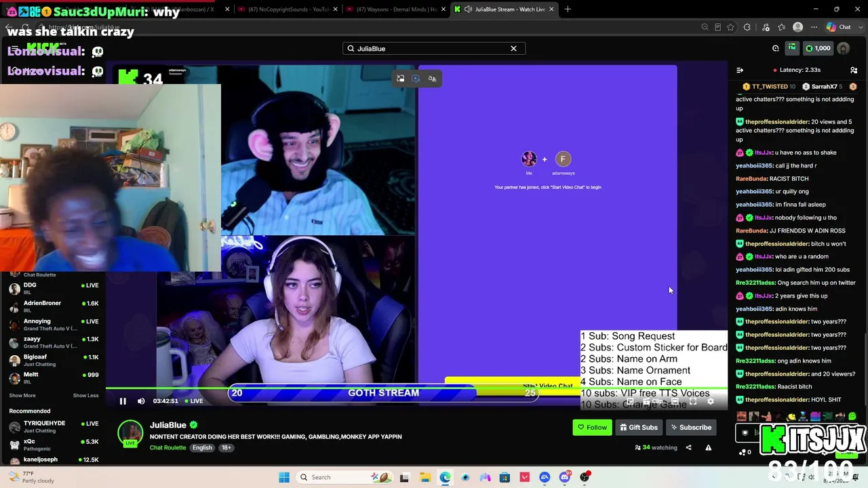The image size is (868, 488).
Task: Open the Copilot Chat button
Action: click(x=840, y=27)
